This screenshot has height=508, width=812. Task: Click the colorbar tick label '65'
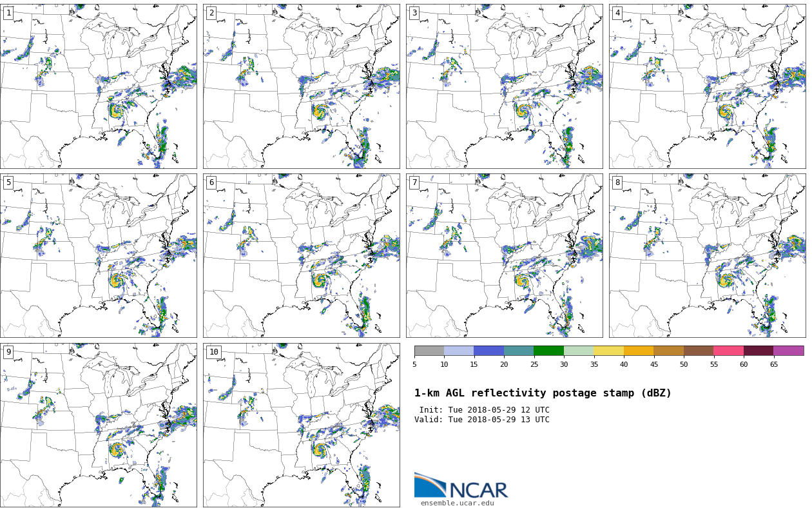[773, 364]
